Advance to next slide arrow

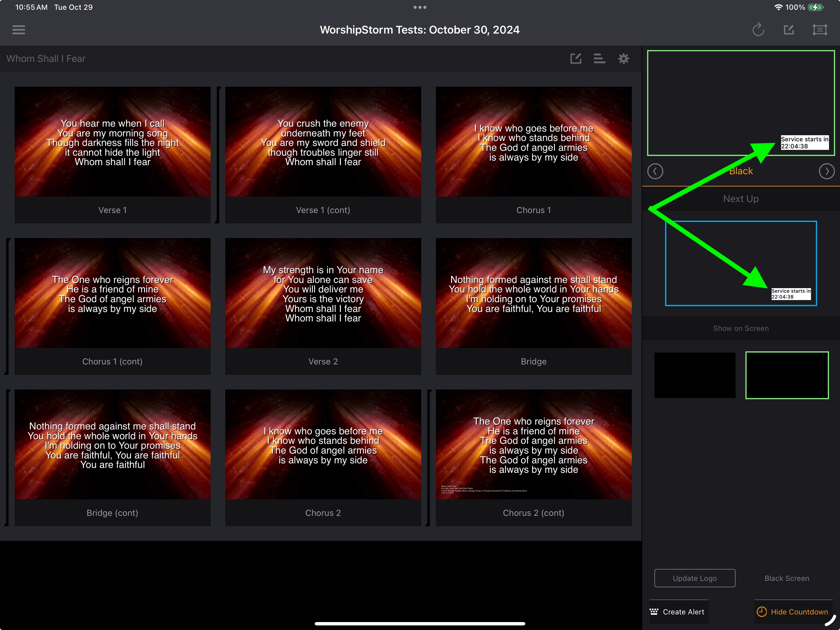tap(827, 171)
